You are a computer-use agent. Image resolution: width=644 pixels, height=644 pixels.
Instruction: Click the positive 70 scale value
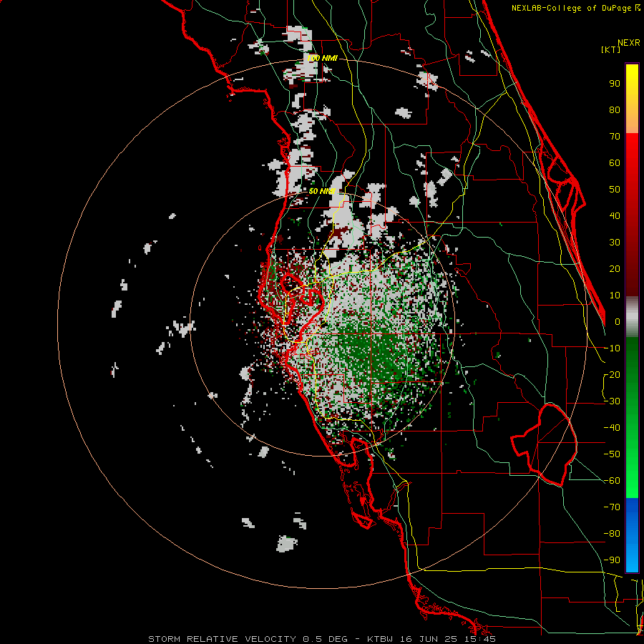point(615,137)
